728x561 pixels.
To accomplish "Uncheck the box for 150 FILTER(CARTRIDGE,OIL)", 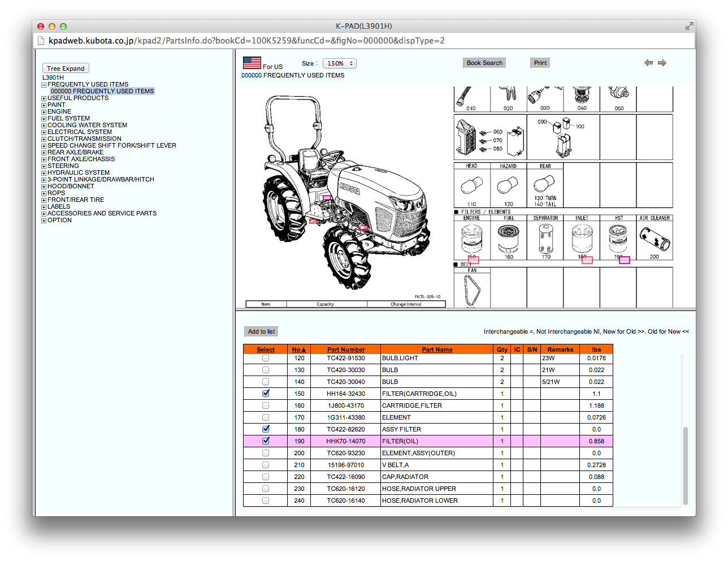I will coord(266,393).
